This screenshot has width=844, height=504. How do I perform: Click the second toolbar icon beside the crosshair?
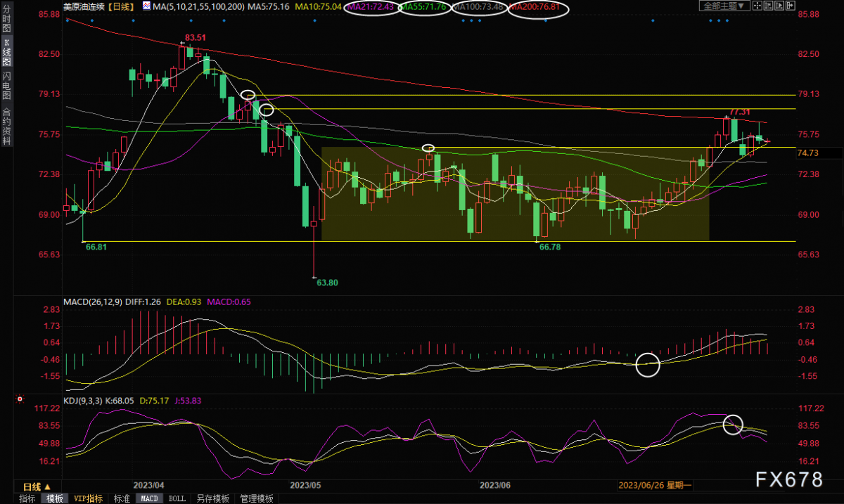tap(768, 6)
